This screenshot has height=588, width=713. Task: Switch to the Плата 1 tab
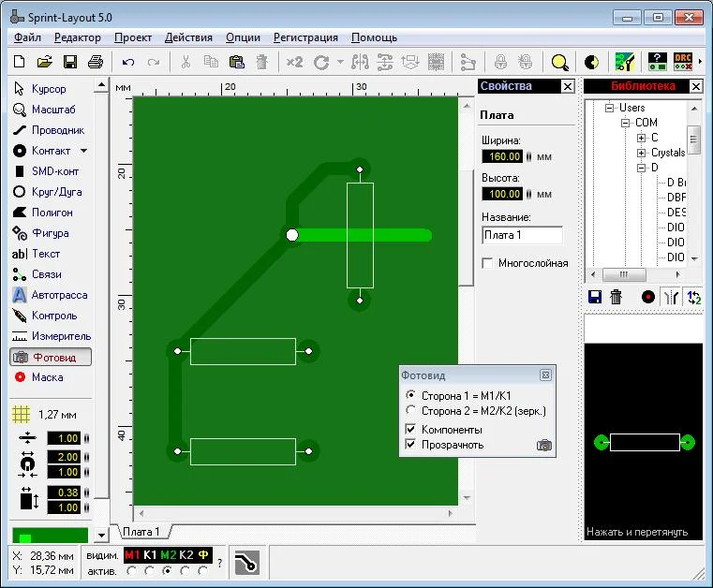[141, 532]
